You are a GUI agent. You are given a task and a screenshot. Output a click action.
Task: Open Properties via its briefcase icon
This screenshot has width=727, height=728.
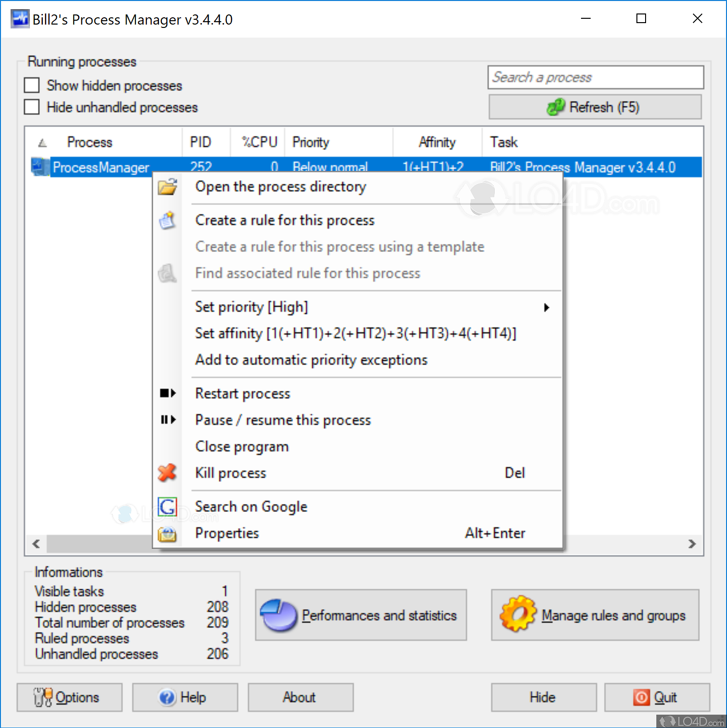click(x=167, y=533)
